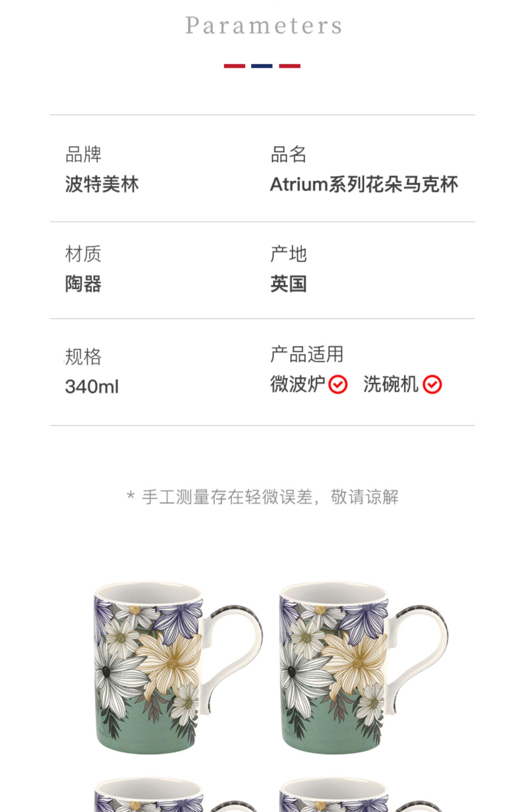Image resolution: width=525 pixels, height=812 pixels.
Task: Click the 洗碗机 label text
Action: pos(391,384)
